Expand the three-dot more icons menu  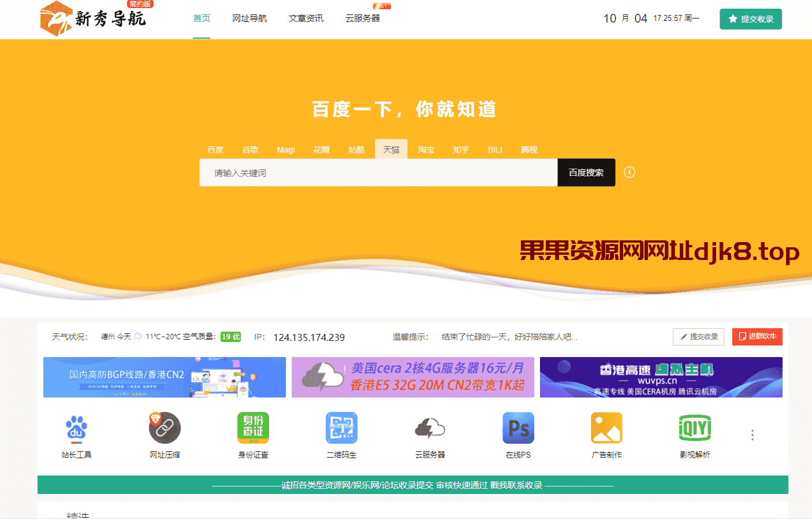tap(752, 434)
